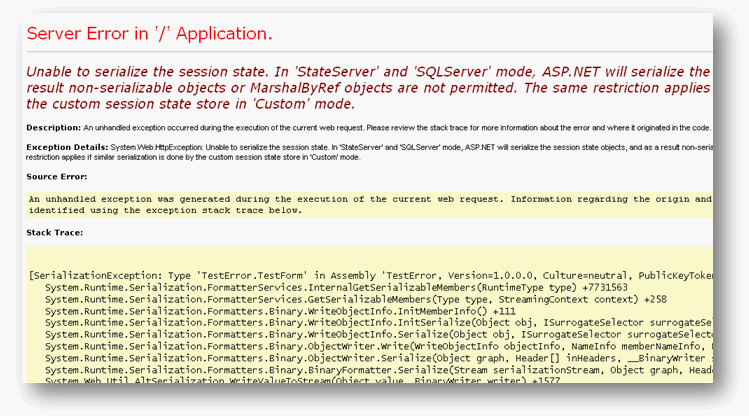The height and width of the screenshot is (416, 749).
Task: Click the 'the custom session state store in 'Custom' mode.' line
Action: pos(191,104)
